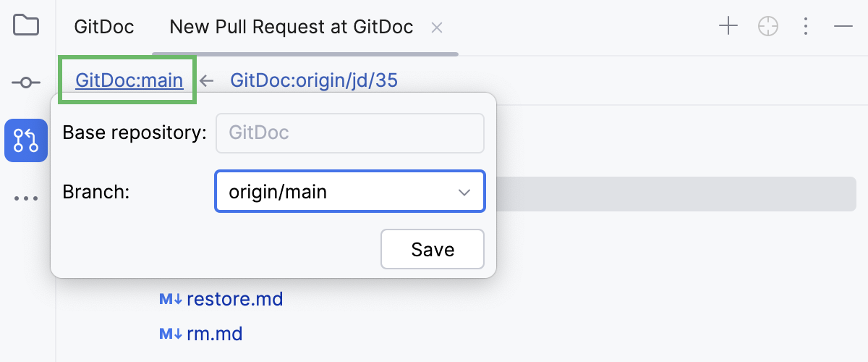868x362 pixels.
Task: Hide the panel with the minus icon
Action: pos(843,27)
